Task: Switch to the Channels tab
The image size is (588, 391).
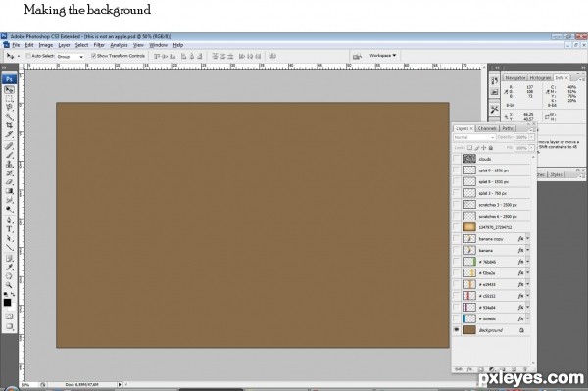Action: (x=487, y=128)
